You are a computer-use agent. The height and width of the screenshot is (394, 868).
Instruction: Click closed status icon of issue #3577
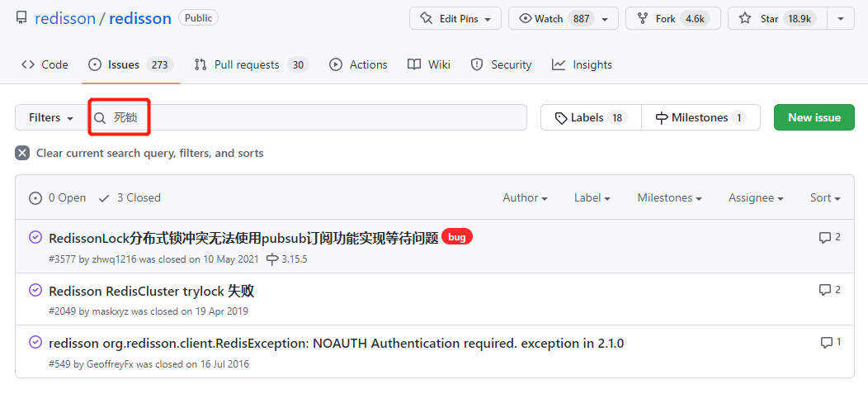35,237
